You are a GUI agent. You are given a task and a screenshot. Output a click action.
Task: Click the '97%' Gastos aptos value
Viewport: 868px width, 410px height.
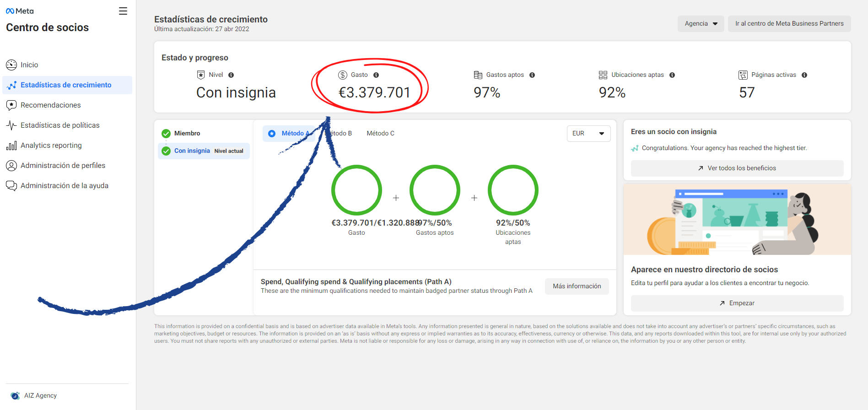click(x=487, y=93)
